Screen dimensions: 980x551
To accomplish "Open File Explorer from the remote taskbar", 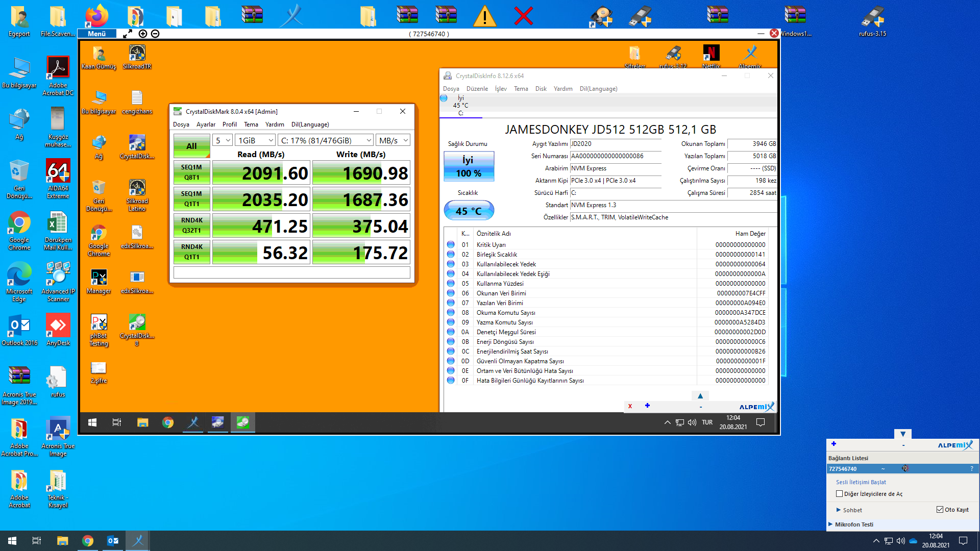I will (142, 422).
